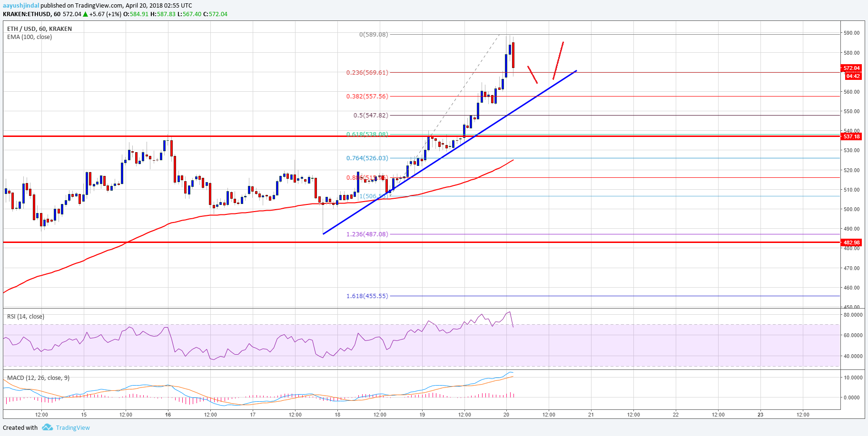Select the EMA (100, close) indicator label
The width and height of the screenshot is (868, 436).
[x=30, y=37]
